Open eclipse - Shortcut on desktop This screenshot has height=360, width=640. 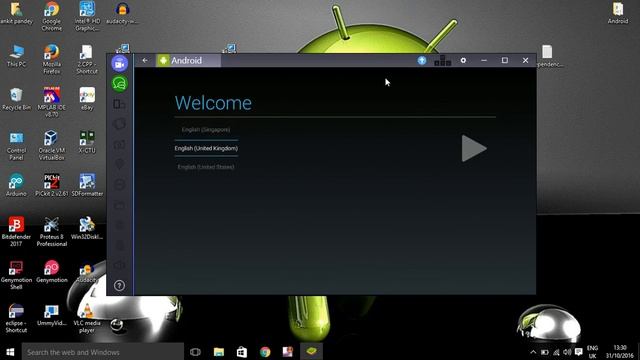click(16, 318)
